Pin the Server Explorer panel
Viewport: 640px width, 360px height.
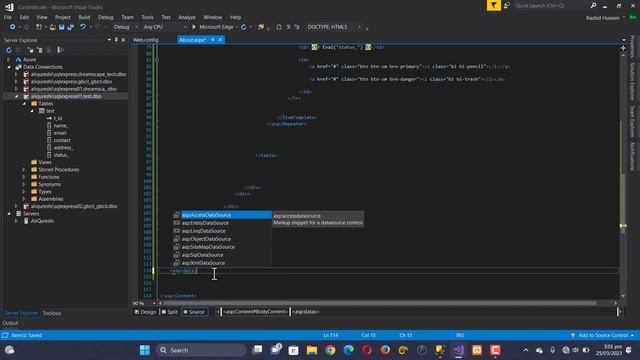[116, 40]
